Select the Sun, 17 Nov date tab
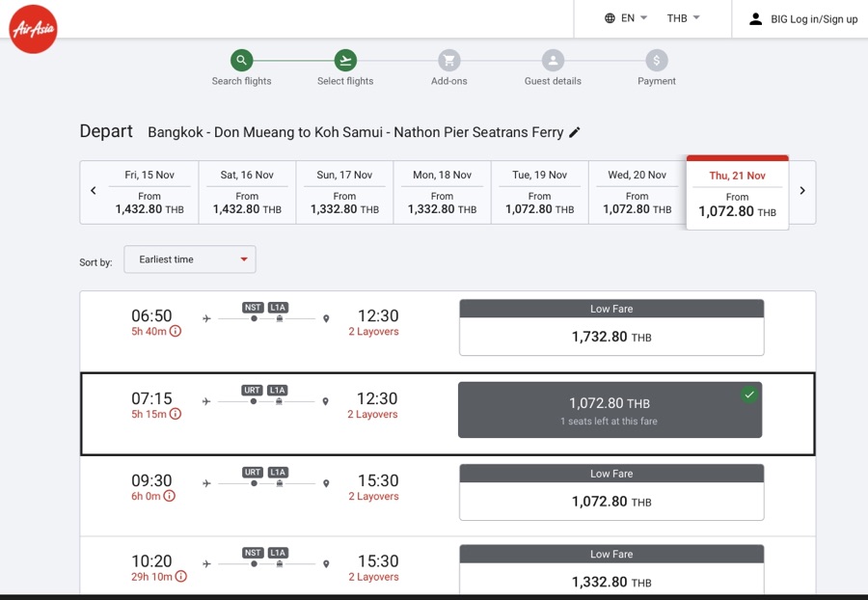 coord(344,192)
